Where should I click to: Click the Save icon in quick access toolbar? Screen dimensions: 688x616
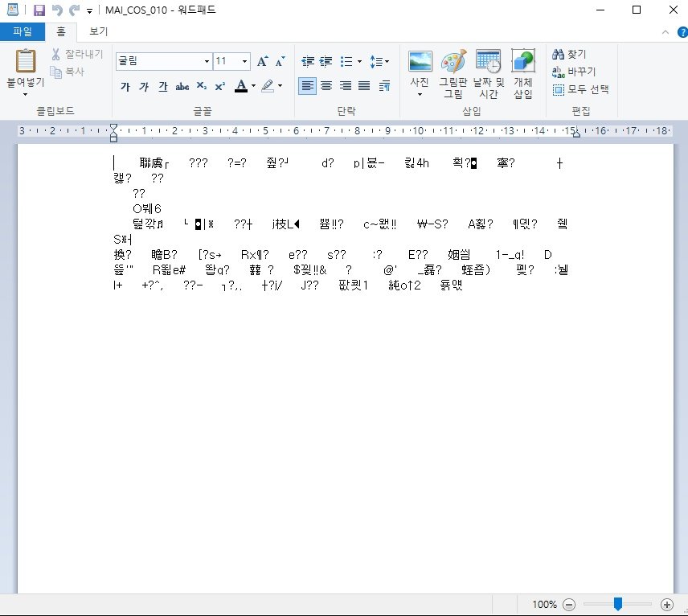(x=39, y=10)
